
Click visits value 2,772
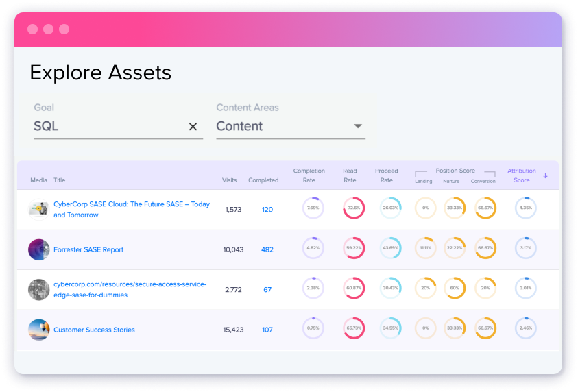[x=233, y=290]
